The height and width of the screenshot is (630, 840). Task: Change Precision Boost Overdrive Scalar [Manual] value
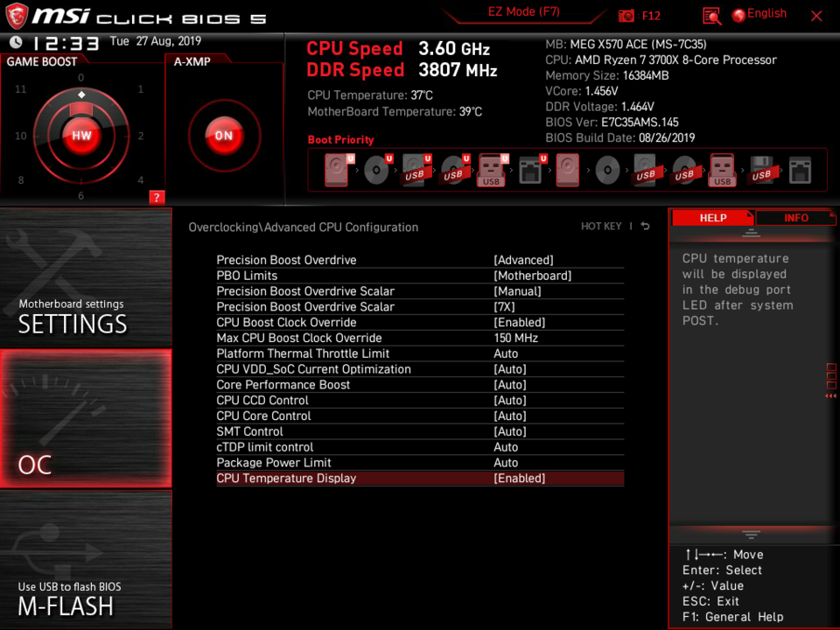coord(517,290)
